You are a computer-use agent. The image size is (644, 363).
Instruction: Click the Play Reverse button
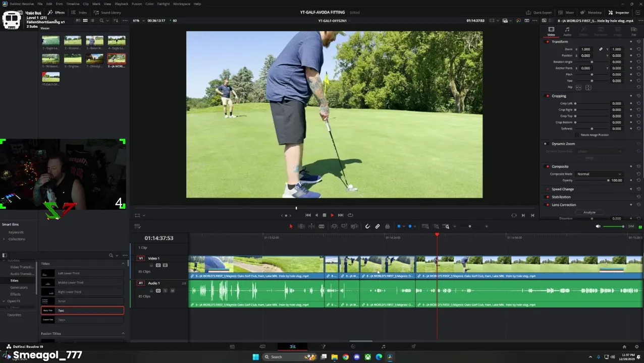point(316,215)
